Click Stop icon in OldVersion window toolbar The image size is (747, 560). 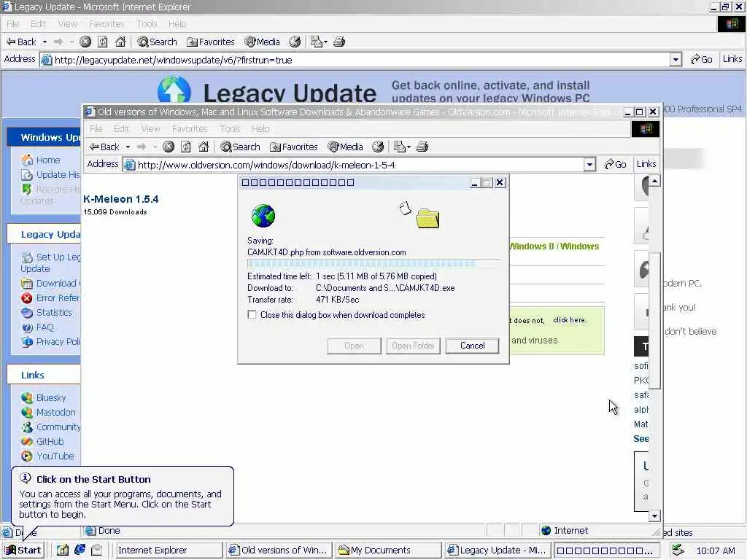tap(169, 147)
